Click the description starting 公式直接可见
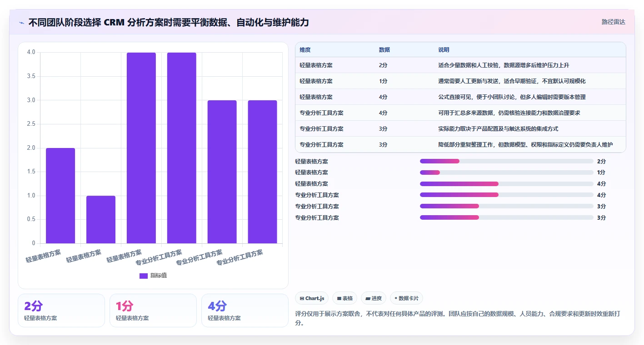Image resolution: width=644 pixels, height=345 pixels. tap(512, 97)
